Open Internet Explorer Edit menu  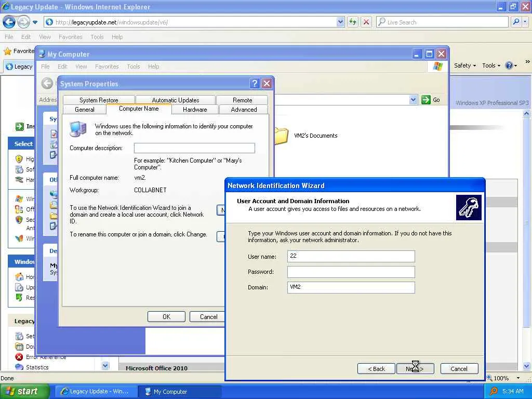tap(26, 37)
